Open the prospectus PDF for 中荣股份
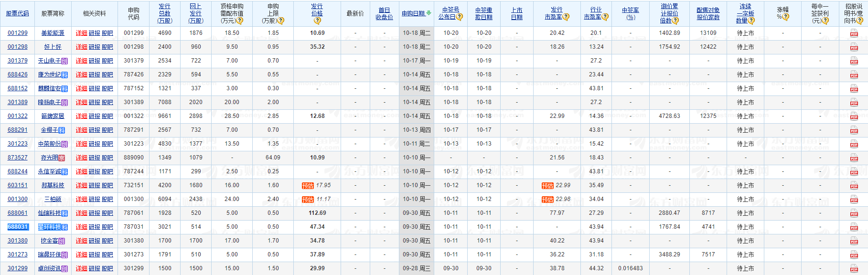This screenshot has width=868, height=275. coord(854,144)
